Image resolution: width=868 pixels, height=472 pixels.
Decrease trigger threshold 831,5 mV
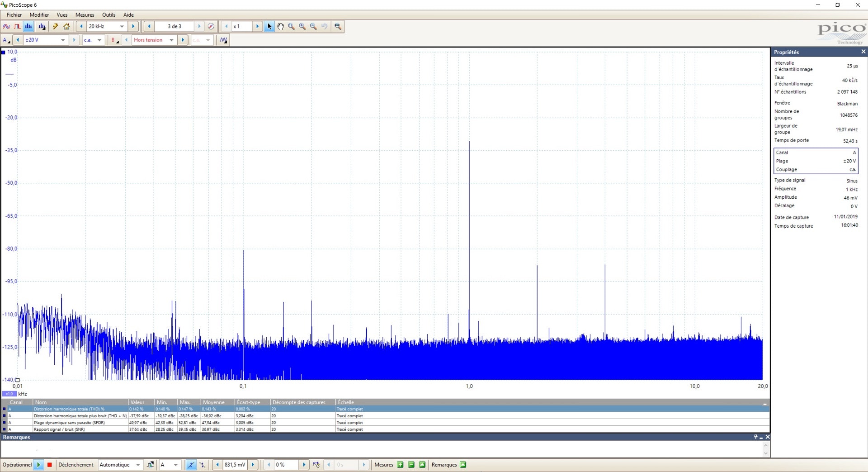pyautogui.click(x=217, y=465)
